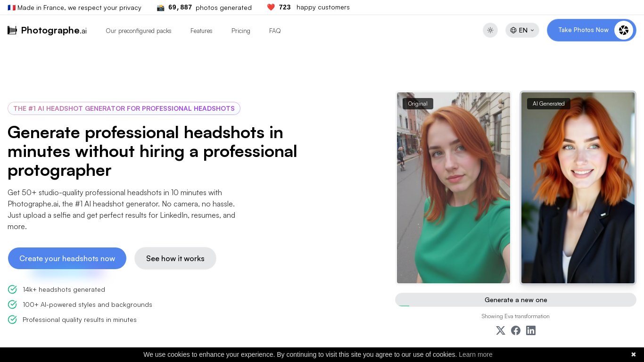Expand language selector chevron arrow
Screen dimensions: 644x362
pos(532,30)
